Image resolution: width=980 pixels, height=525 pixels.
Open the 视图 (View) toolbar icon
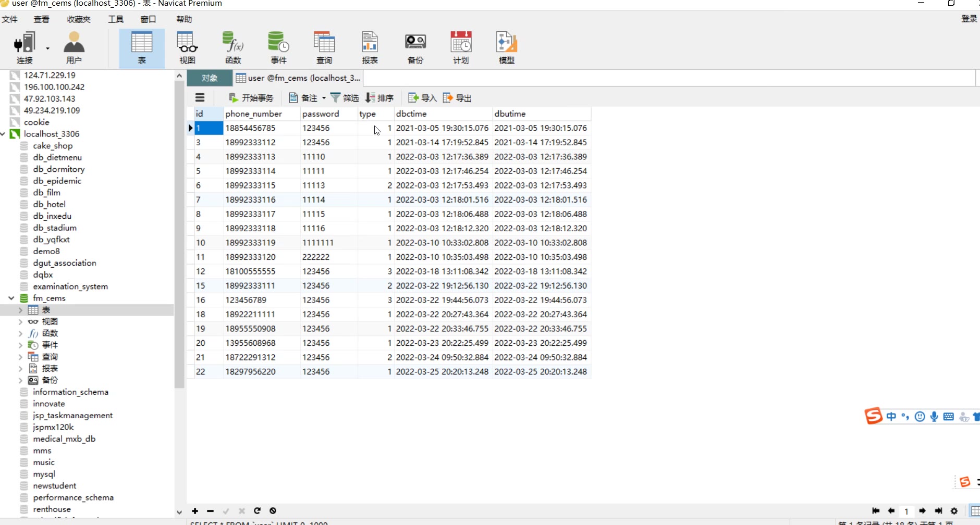point(187,48)
